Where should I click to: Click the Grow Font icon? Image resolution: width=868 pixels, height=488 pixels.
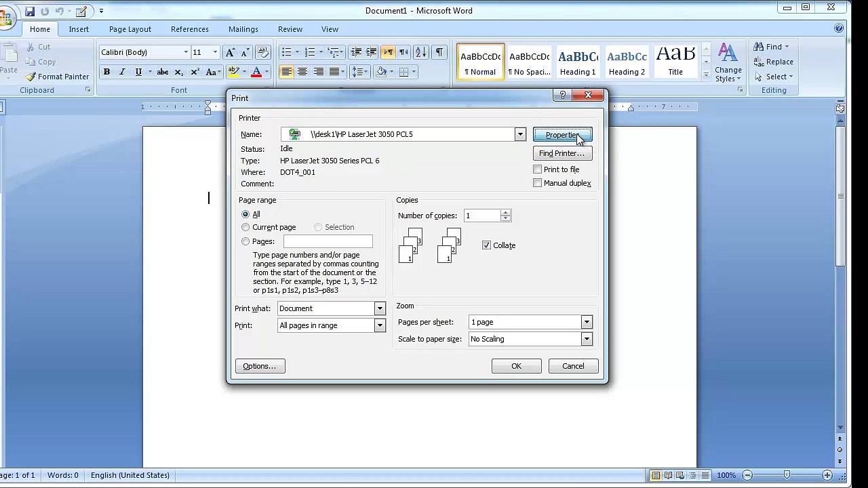tap(230, 52)
